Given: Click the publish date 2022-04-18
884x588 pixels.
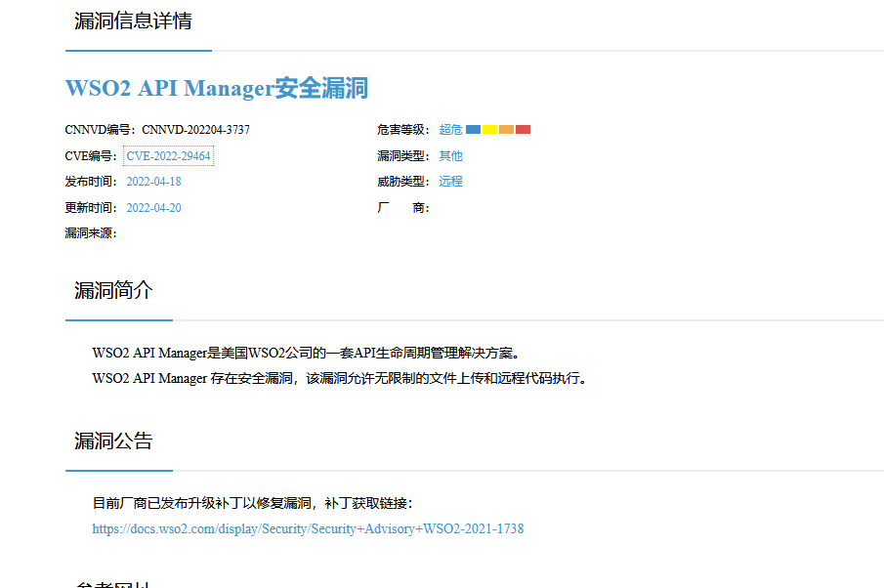Looking at the screenshot, I should tap(153, 182).
